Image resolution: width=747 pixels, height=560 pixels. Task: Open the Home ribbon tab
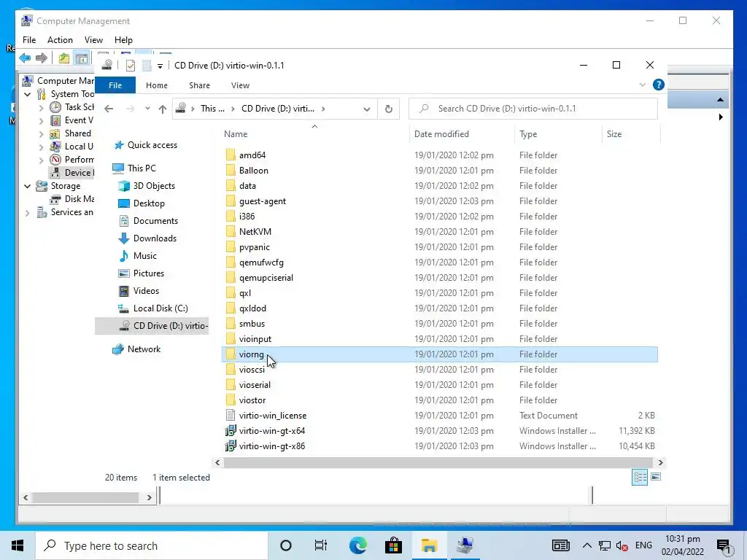coord(157,85)
